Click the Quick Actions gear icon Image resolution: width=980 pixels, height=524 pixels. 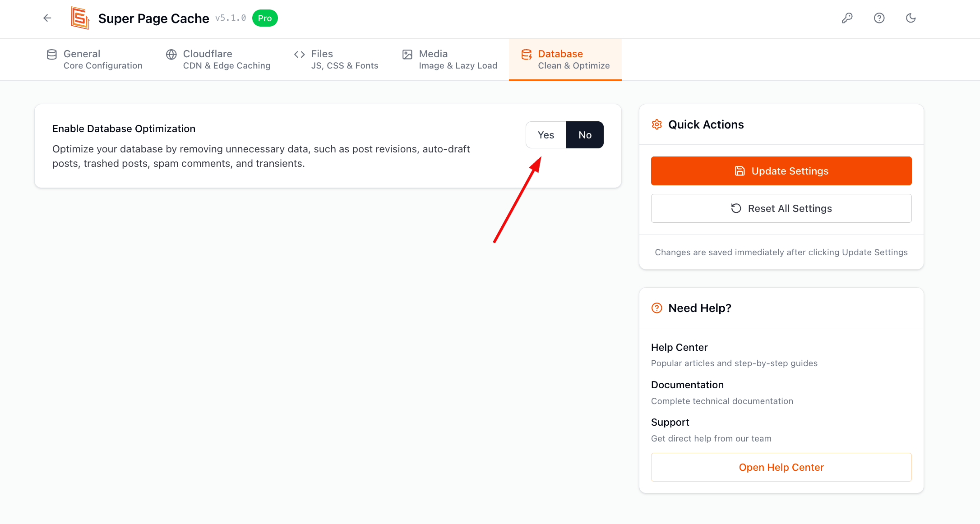point(656,124)
